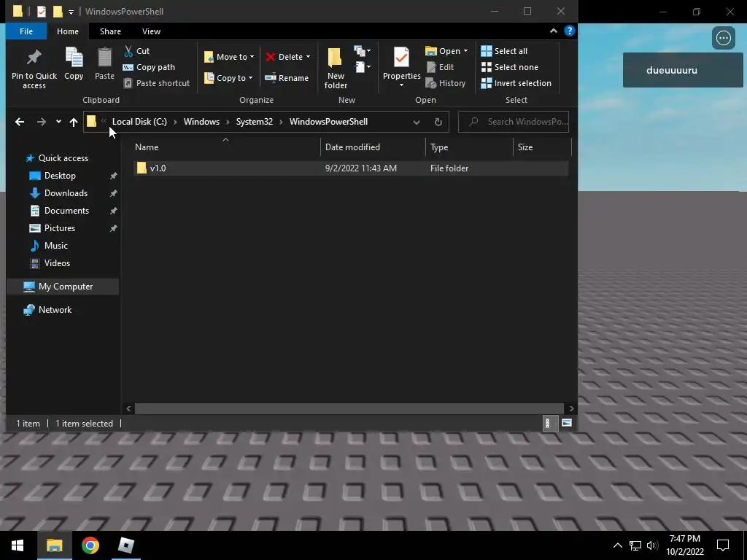This screenshot has width=747, height=560.
Task: Open Quick access in navigation pane
Action: [x=63, y=158]
